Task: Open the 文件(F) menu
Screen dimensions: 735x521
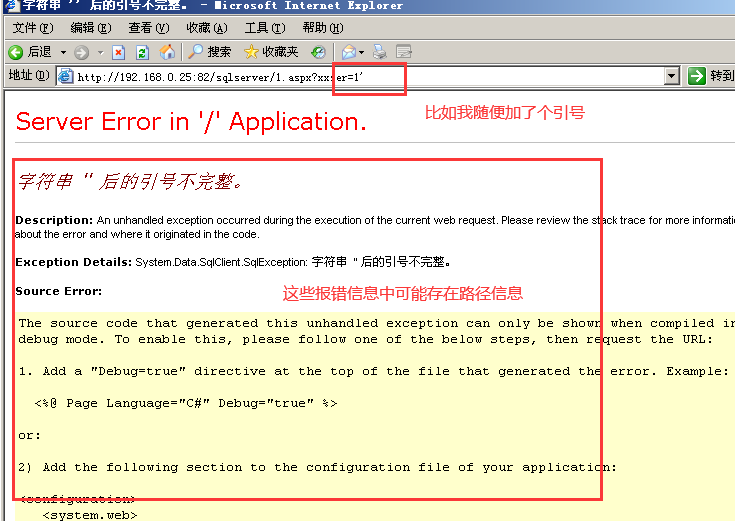Action: [33, 28]
